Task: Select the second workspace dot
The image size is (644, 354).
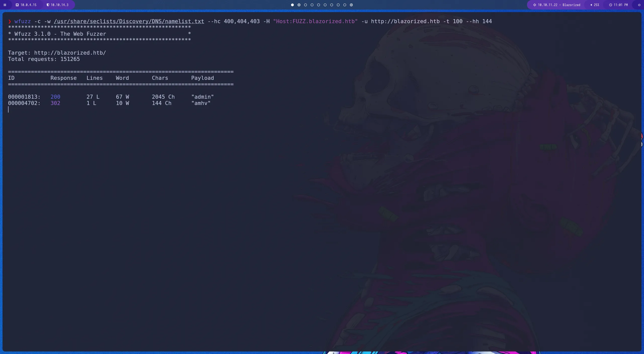Action: pyautogui.click(x=299, y=5)
